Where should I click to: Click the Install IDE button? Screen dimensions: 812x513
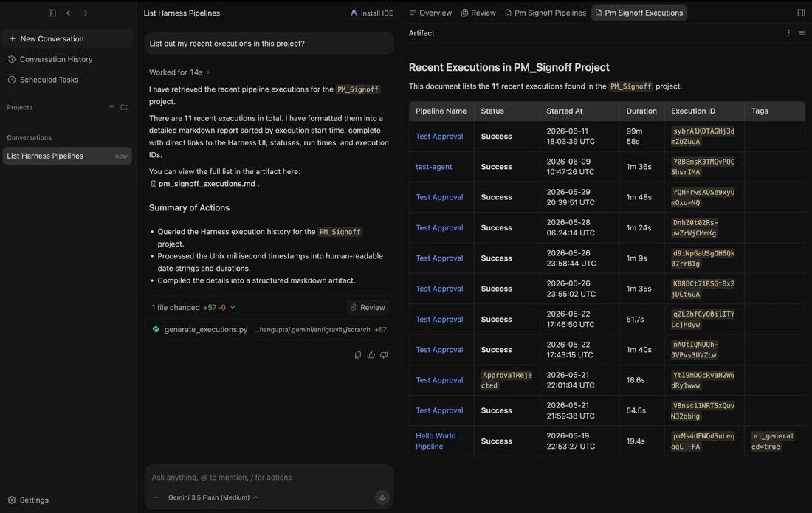click(371, 13)
